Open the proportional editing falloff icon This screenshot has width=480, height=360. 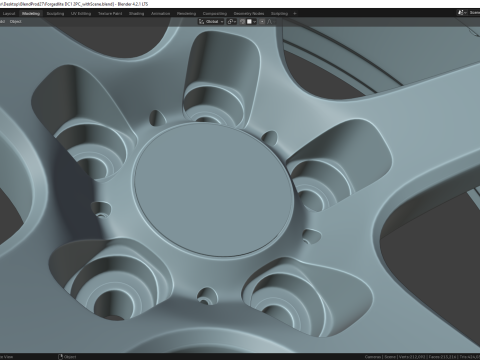pos(270,22)
